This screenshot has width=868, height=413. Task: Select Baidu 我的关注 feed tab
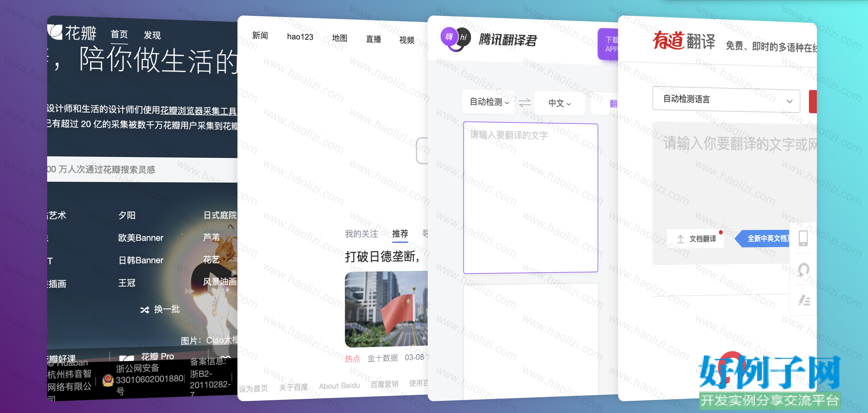pyautogui.click(x=361, y=234)
